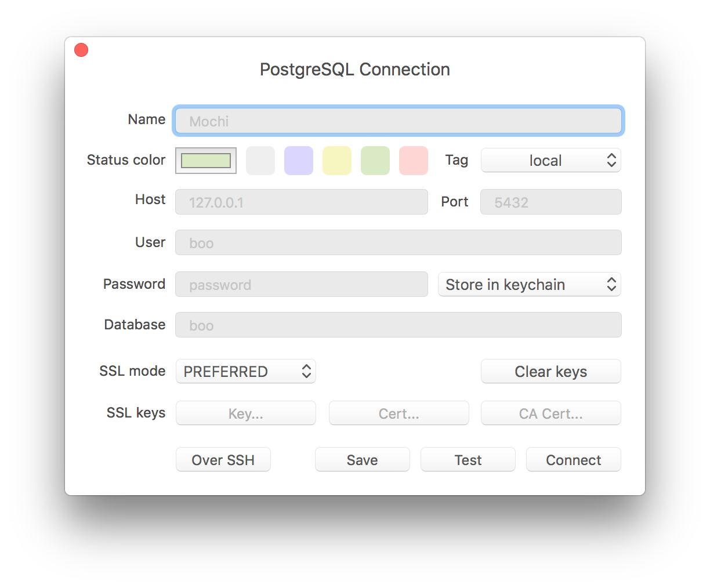
Task: Choose the purple status color swatch
Action: click(x=299, y=161)
